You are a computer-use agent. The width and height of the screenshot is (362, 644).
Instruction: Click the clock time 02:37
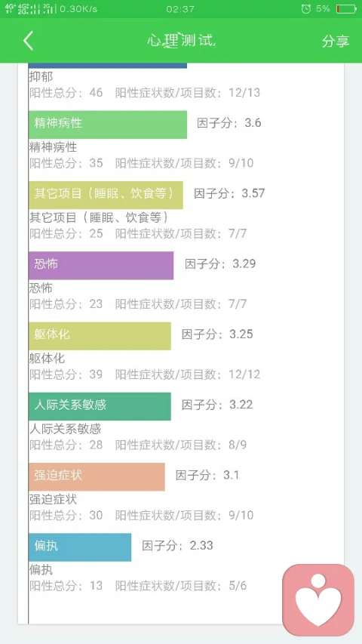pyautogui.click(x=180, y=9)
